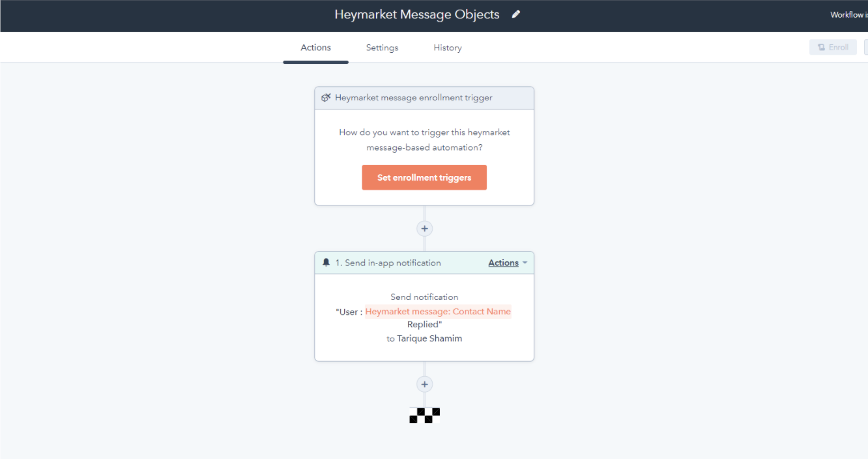Click Set enrollment triggers button
The image size is (868, 459).
[424, 177]
